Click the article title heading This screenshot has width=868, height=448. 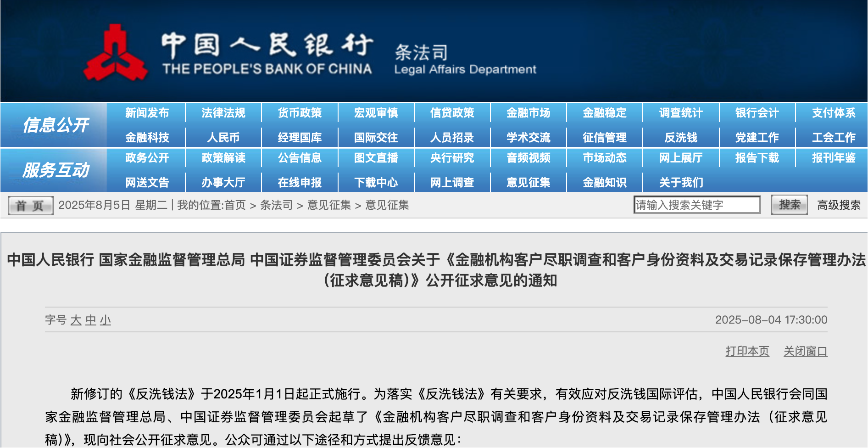pyautogui.click(x=436, y=270)
